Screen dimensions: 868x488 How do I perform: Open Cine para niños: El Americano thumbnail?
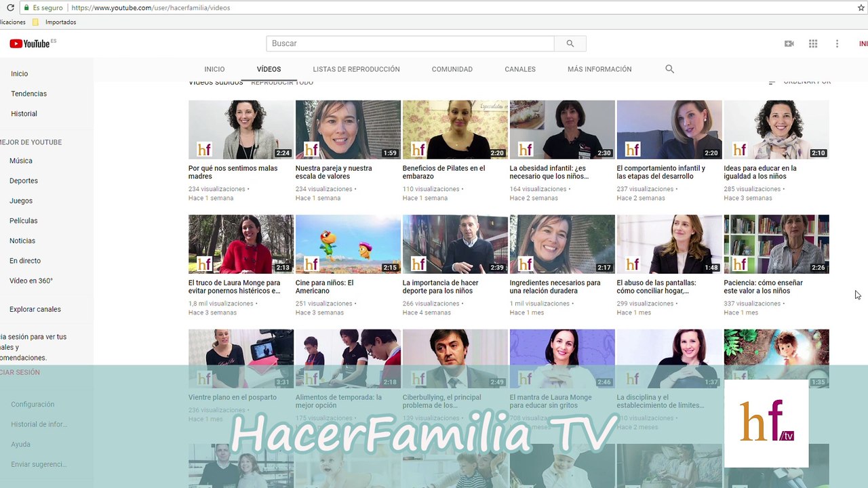[x=348, y=244]
